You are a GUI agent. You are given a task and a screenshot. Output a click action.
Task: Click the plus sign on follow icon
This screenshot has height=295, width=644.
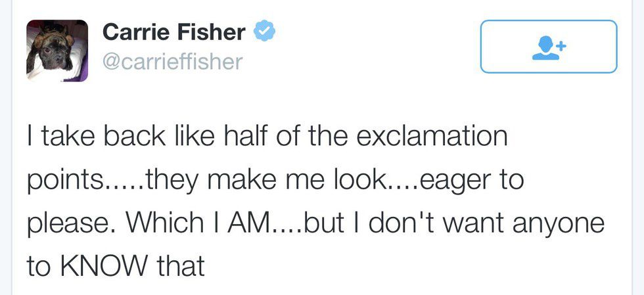[x=562, y=43]
